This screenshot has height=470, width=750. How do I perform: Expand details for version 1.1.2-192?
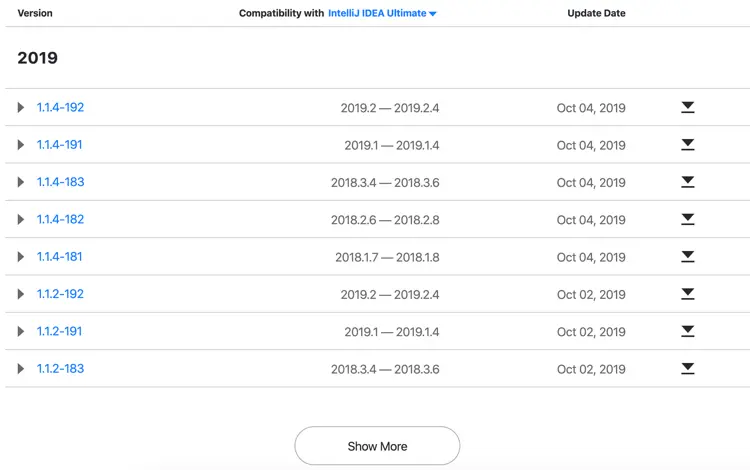tap(21, 294)
